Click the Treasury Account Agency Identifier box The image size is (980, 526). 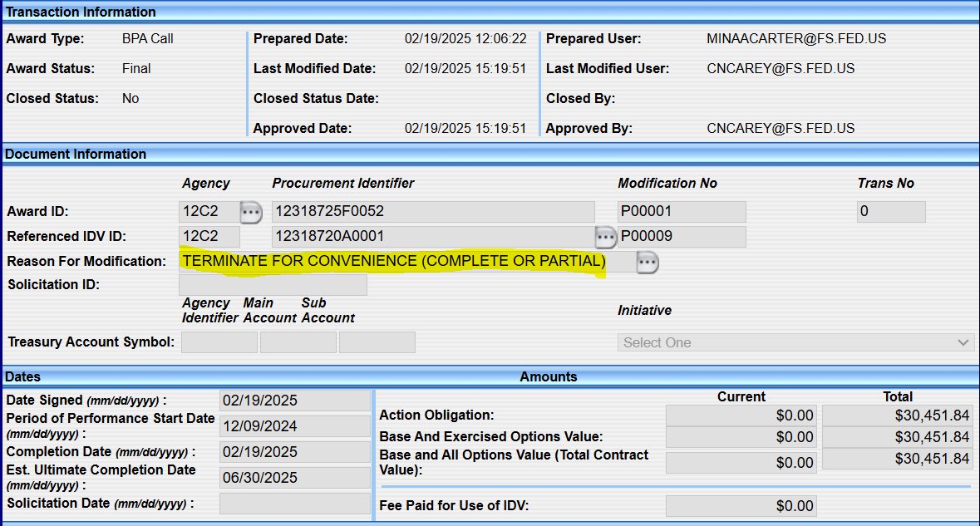click(219, 342)
